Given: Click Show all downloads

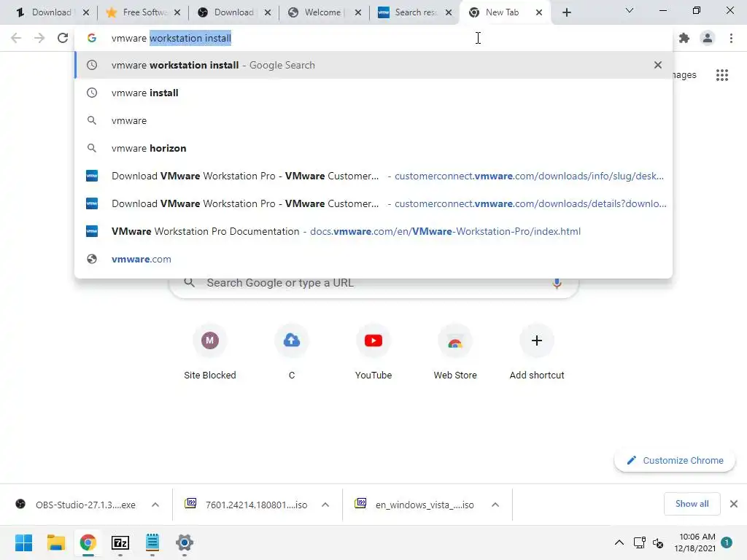Looking at the screenshot, I should click(x=692, y=504).
